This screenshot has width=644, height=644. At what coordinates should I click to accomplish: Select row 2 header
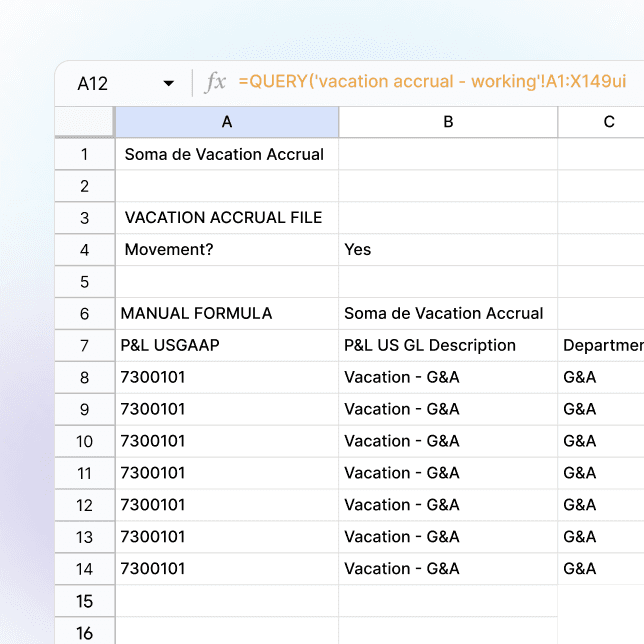(x=84, y=186)
